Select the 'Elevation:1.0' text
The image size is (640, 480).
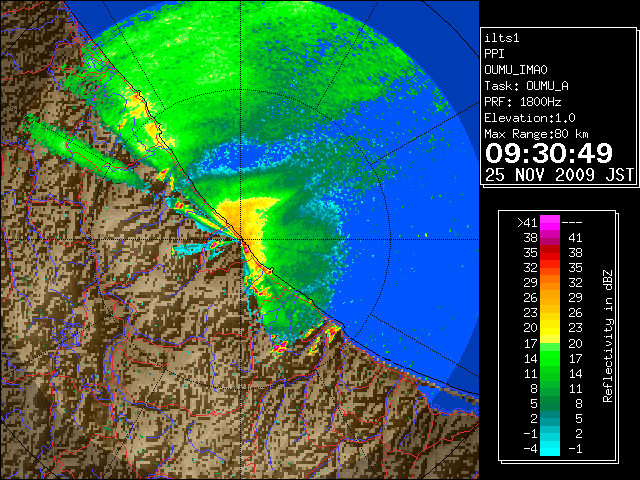(x=530, y=118)
